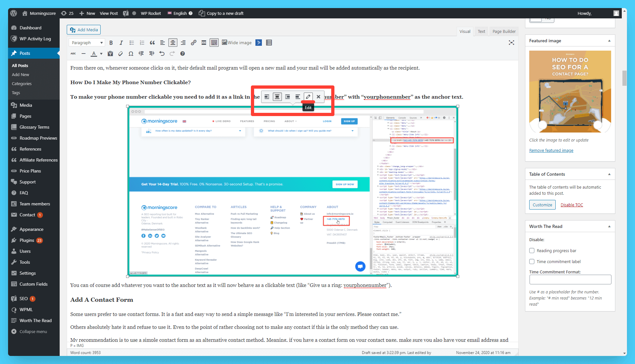
Task: Open keyboard shortcuts help icon
Action: point(183,54)
